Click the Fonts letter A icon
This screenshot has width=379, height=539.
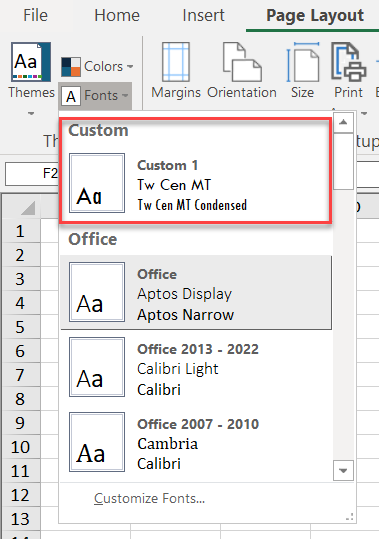click(71, 96)
